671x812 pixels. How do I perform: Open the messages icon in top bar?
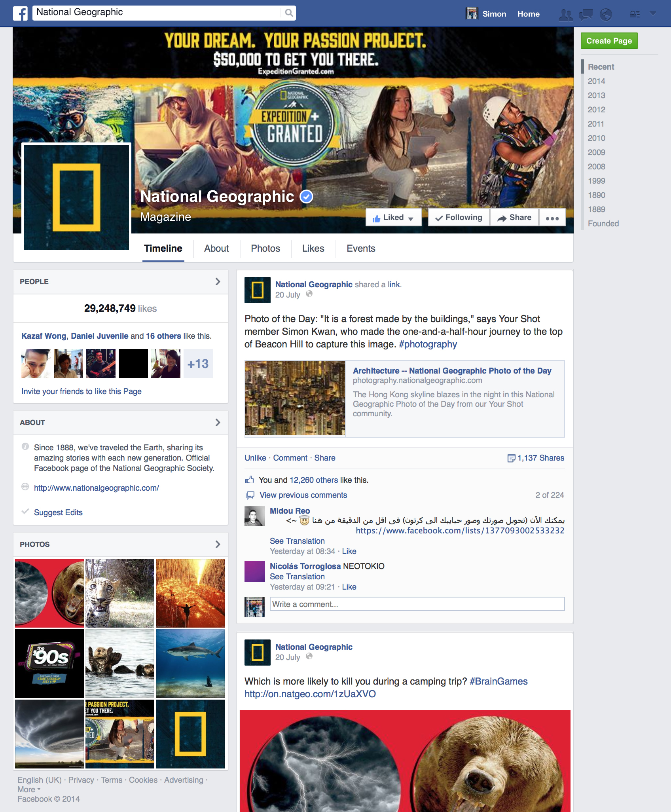[x=586, y=14]
